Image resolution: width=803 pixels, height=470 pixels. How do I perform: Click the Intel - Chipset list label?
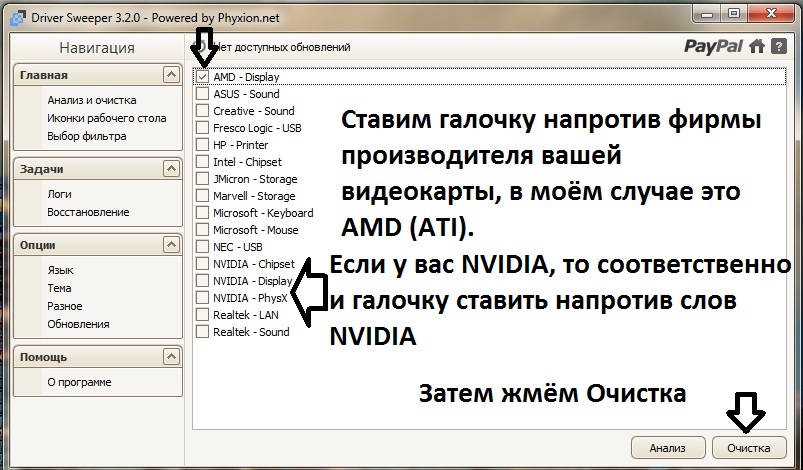click(x=247, y=162)
